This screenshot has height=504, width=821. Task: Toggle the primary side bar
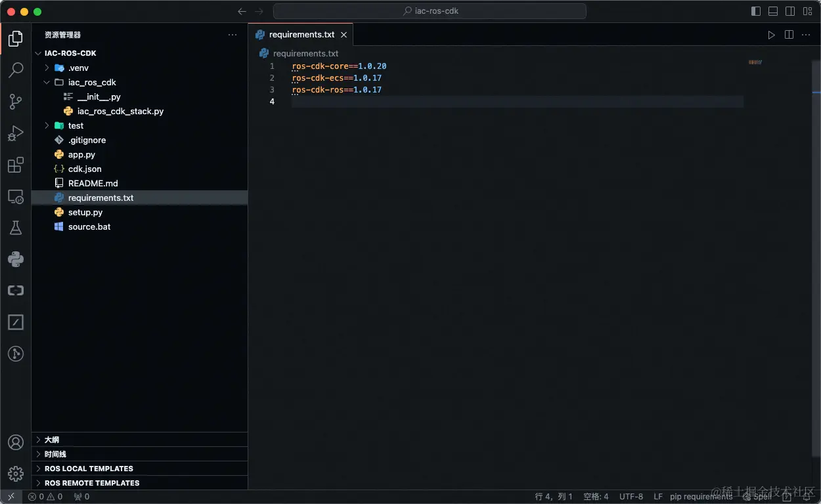[x=756, y=11]
